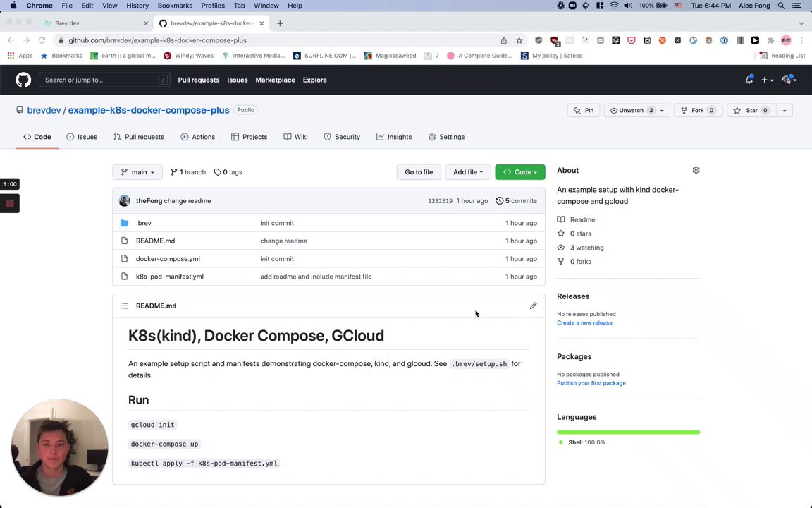Open the Control Center icon
The width and height of the screenshot is (812, 508).
[797, 6]
